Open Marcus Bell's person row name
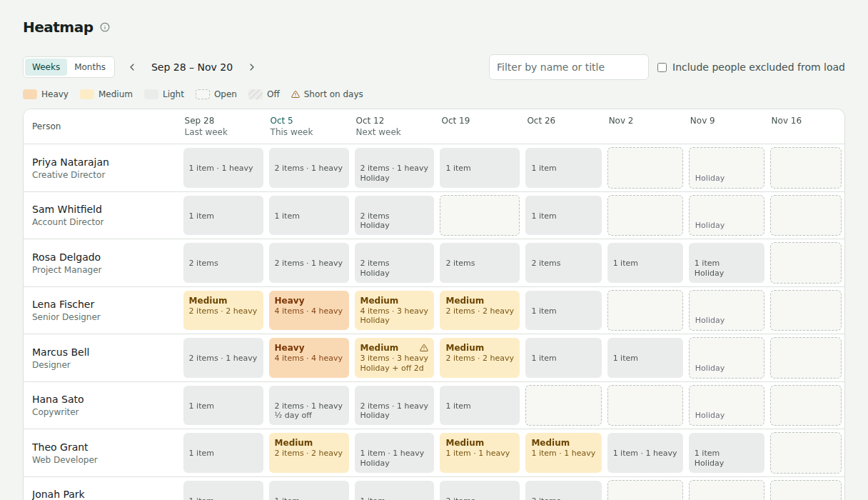 [x=61, y=352]
